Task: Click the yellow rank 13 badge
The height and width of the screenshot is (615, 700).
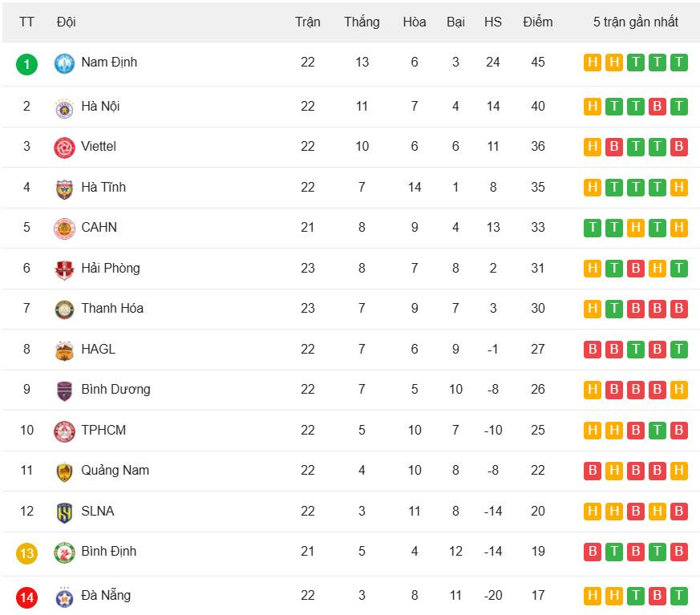Action: pos(26,552)
